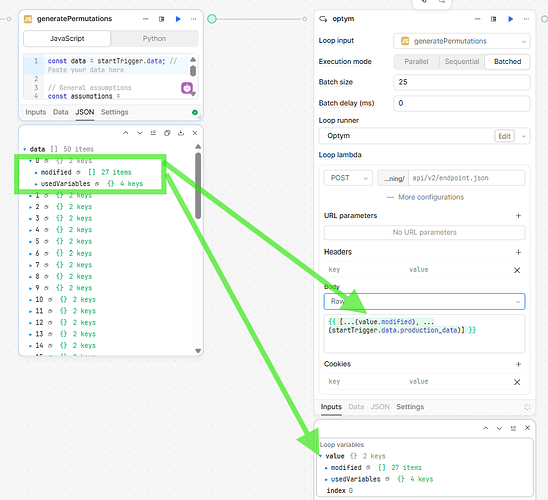Image resolution: width=548 pixels, height=500 pixels.
Task: Click the Edit button for Optym runner
Action: 504,136
